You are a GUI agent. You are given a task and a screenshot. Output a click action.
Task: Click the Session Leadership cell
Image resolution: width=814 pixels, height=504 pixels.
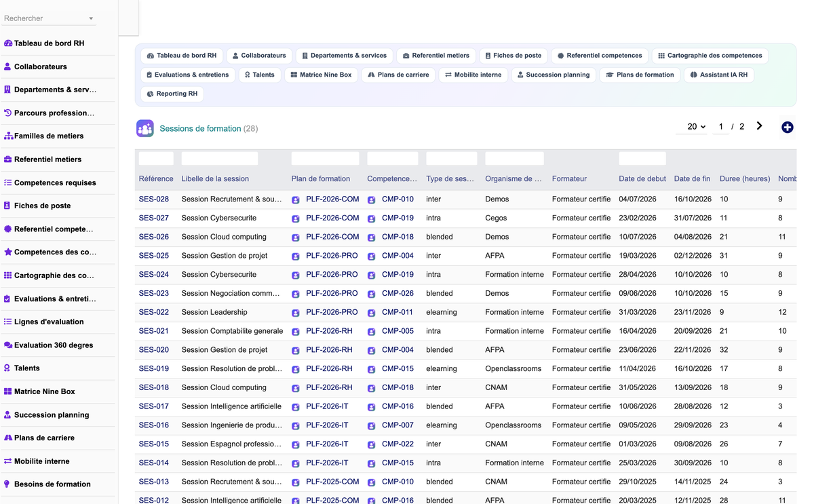point(214,312)
